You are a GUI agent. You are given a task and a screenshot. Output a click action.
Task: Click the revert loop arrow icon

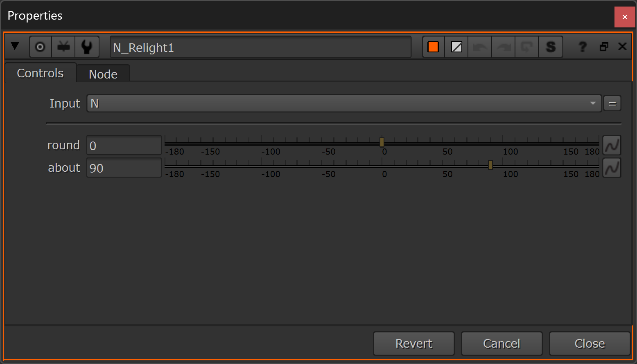[527, 47]
